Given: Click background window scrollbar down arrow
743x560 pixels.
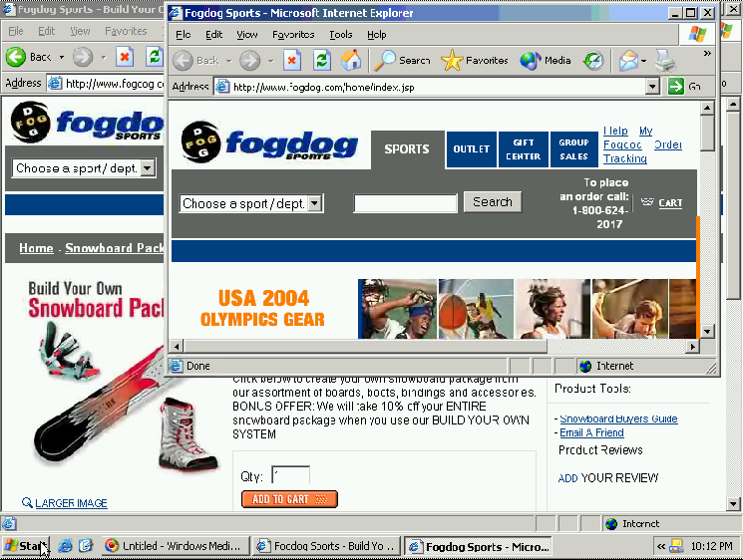Looking at the screenshot, I should click(x=733, y=503).
